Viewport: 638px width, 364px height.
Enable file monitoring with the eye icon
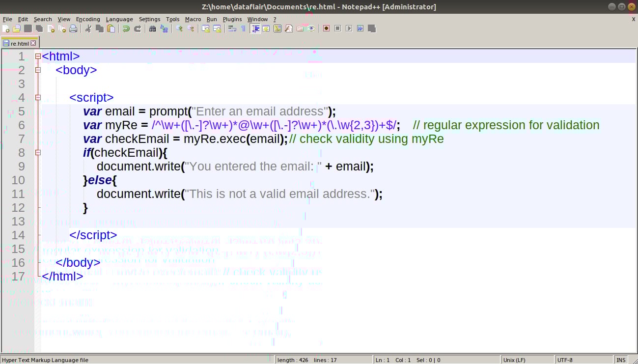coord(311,28)
